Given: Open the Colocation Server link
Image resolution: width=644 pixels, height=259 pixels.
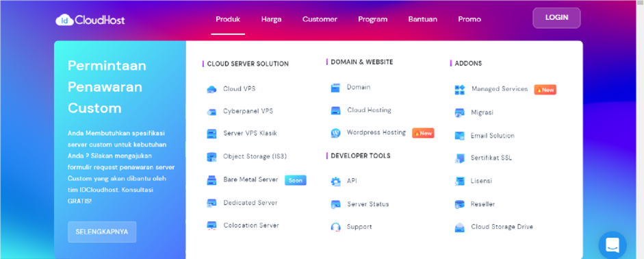Looking at the screenshot, I should 251,225.
